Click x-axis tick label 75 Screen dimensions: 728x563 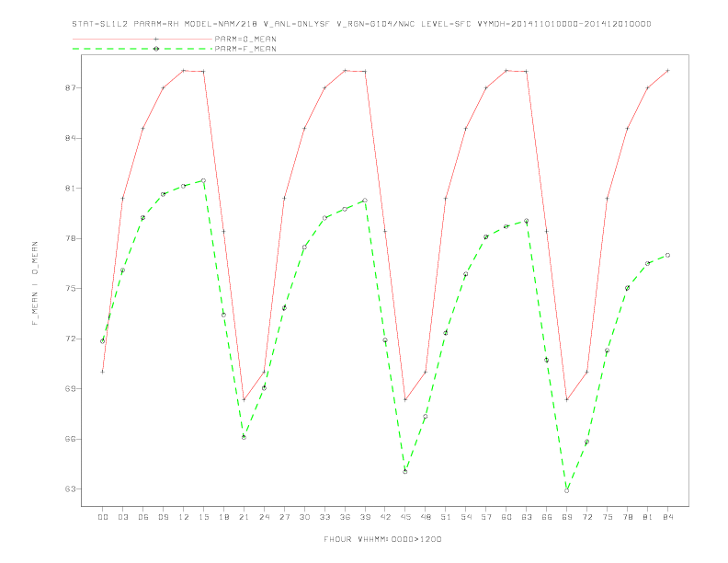(608, 517)
